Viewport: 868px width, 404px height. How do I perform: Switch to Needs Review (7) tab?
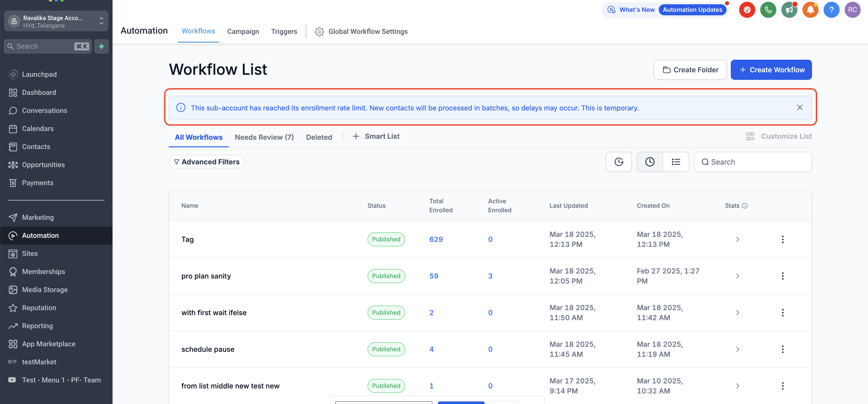[264, 137]
